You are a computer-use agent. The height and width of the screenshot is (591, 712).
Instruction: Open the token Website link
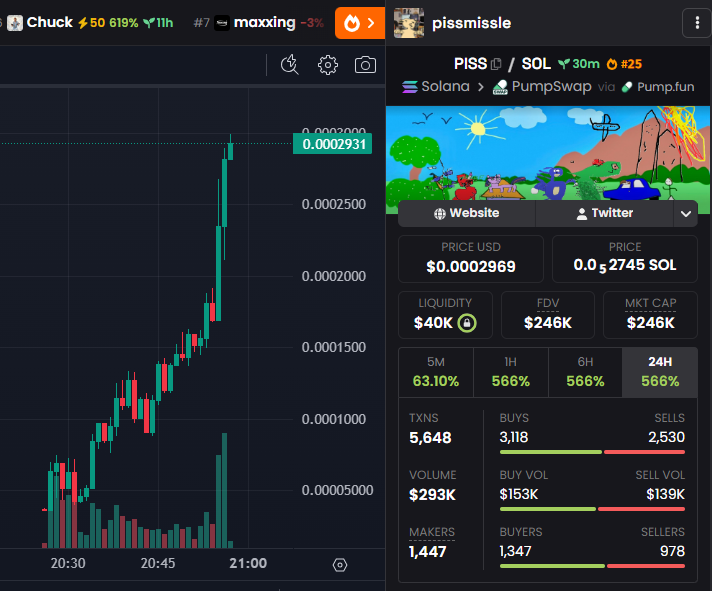467,213
